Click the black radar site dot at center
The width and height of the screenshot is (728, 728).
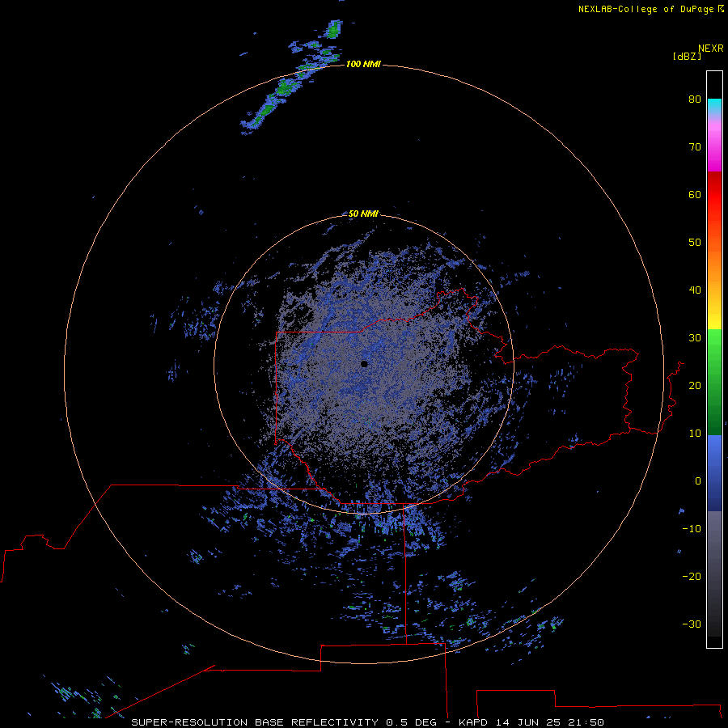pyautogui.click(x=364, y=364)
